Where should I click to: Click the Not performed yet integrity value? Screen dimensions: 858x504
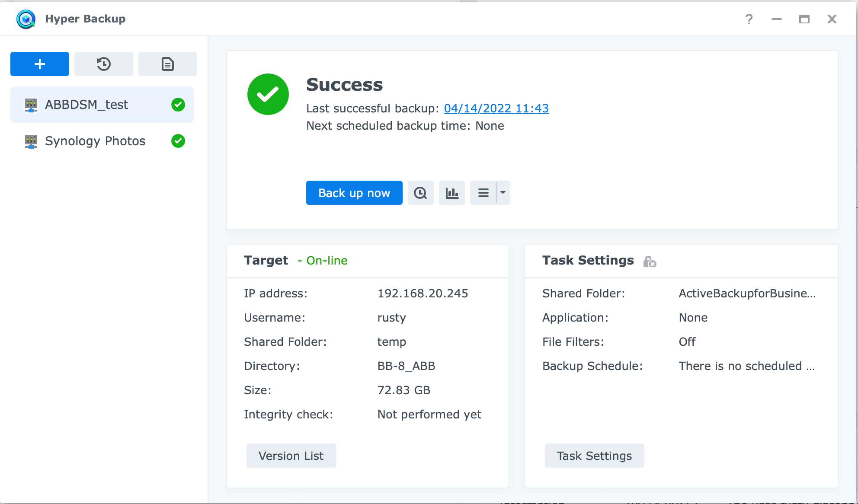coord(429,415)
